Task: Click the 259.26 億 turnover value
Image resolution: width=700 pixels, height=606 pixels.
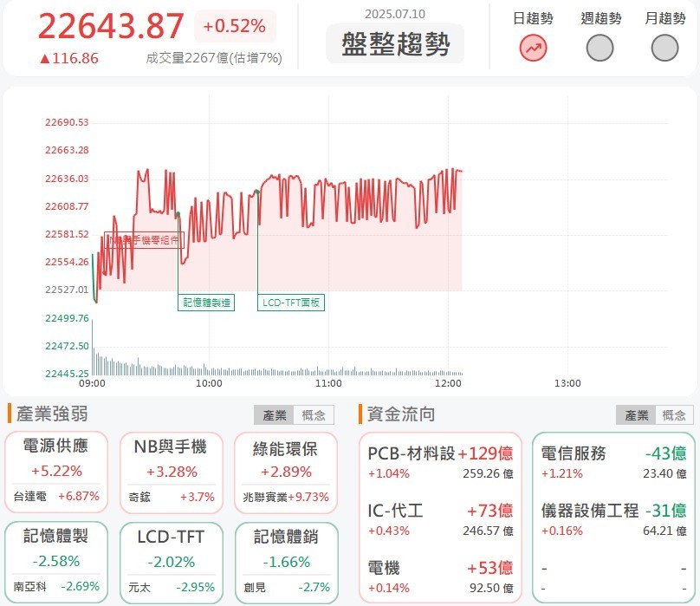Action: click(x=488, y=473)
